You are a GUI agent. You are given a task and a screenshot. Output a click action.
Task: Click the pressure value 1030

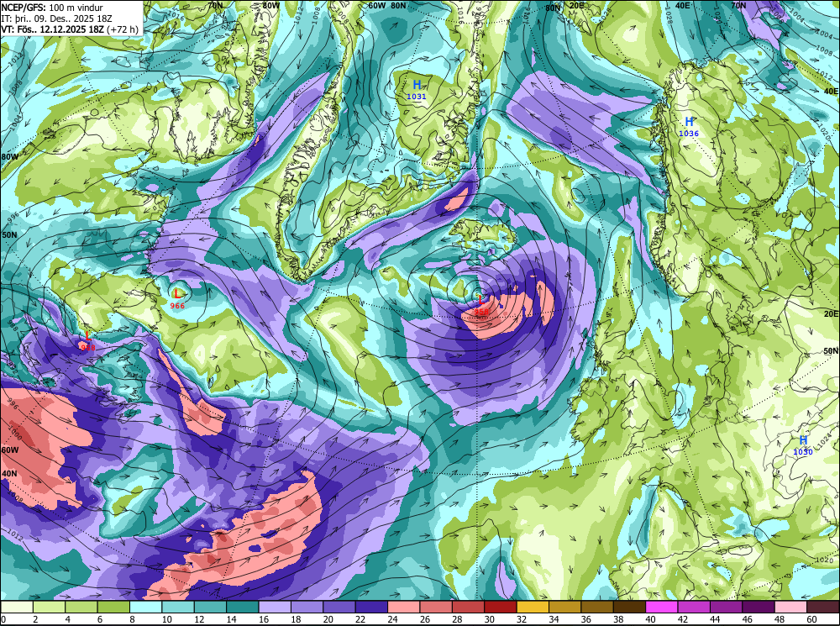click(803, 452)
